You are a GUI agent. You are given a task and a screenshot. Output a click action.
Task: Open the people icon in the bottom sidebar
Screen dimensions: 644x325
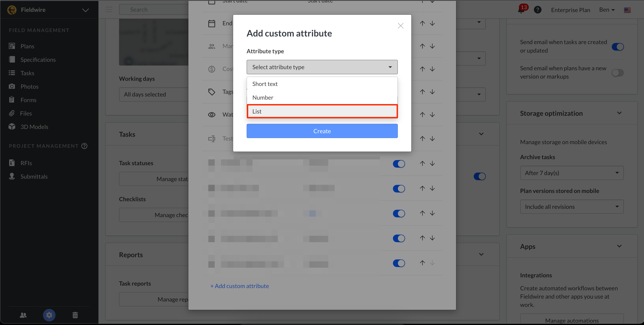point(23,315)
